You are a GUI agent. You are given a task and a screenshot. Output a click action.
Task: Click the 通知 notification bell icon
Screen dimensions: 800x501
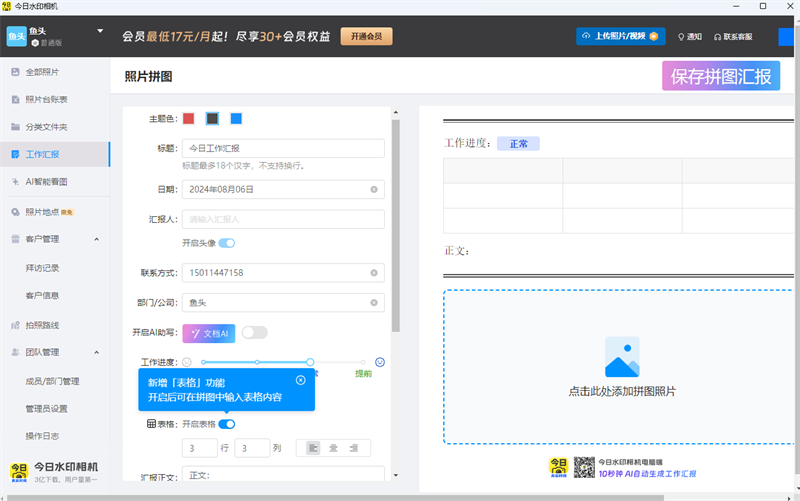coord(682,37)
